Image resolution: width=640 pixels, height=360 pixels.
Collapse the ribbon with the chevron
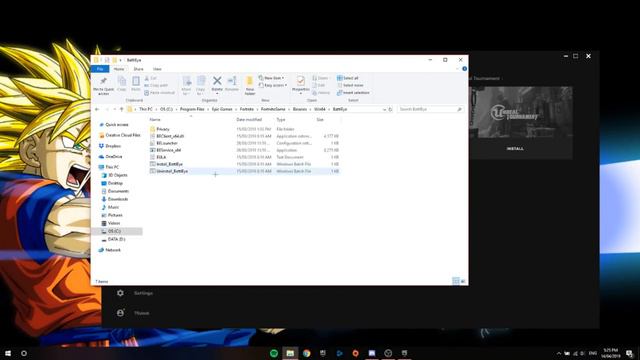point(457,69)
